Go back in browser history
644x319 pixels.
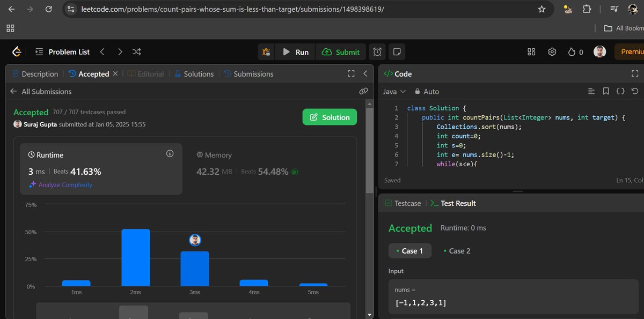[x=11, y=9]
